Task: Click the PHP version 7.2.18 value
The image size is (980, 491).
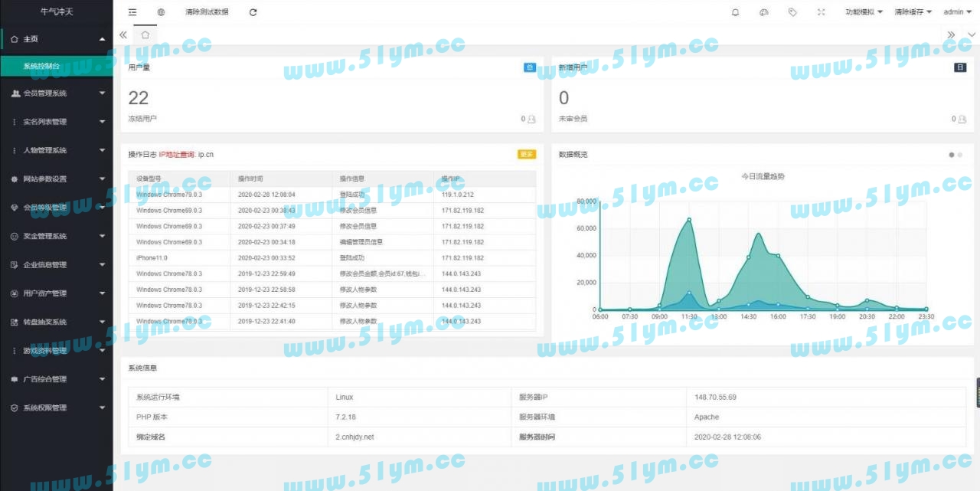Action: coord(345,417)
